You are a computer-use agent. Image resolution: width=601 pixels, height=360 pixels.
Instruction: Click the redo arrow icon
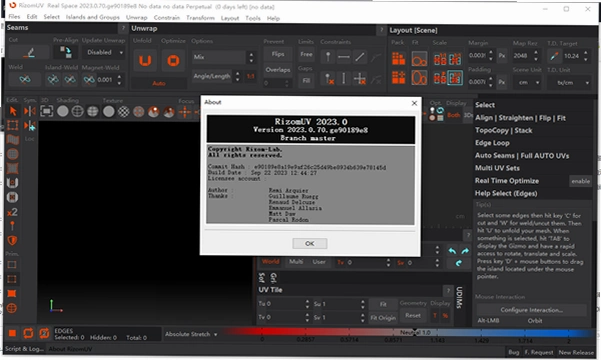465,251
